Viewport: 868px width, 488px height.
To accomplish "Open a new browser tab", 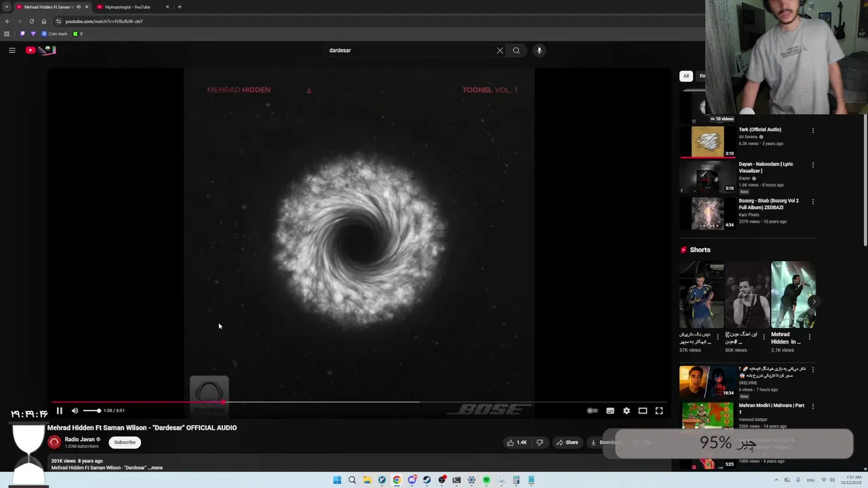I will tap(180, 7).
